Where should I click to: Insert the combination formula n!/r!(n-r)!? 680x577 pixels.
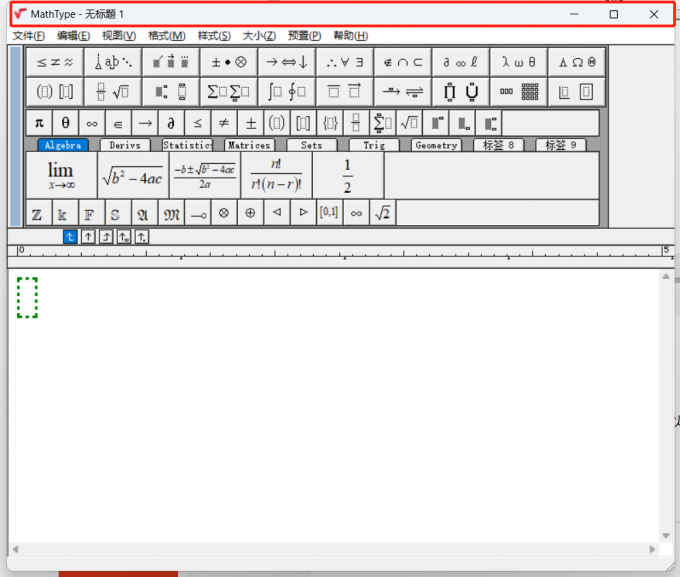pyautogui.click(x=276, y=175)
